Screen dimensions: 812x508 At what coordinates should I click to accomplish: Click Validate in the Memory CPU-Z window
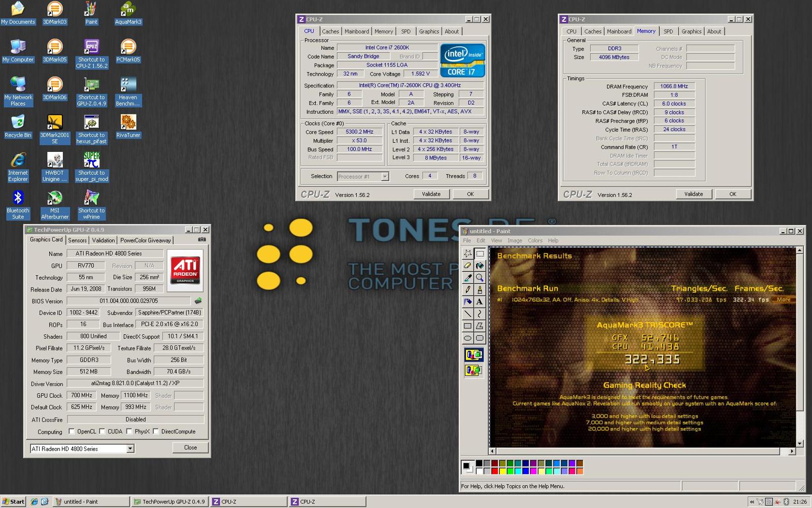(x=693, y=194)
